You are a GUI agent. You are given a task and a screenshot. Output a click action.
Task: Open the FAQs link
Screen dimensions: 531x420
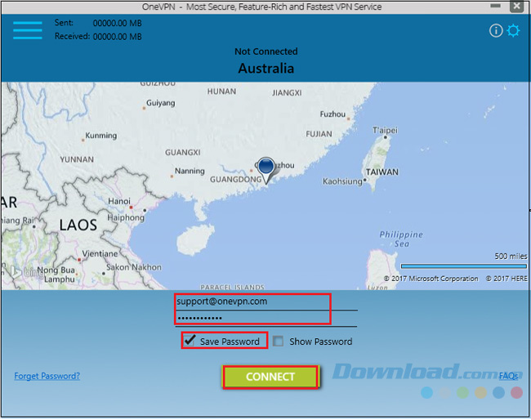point(508,376)
